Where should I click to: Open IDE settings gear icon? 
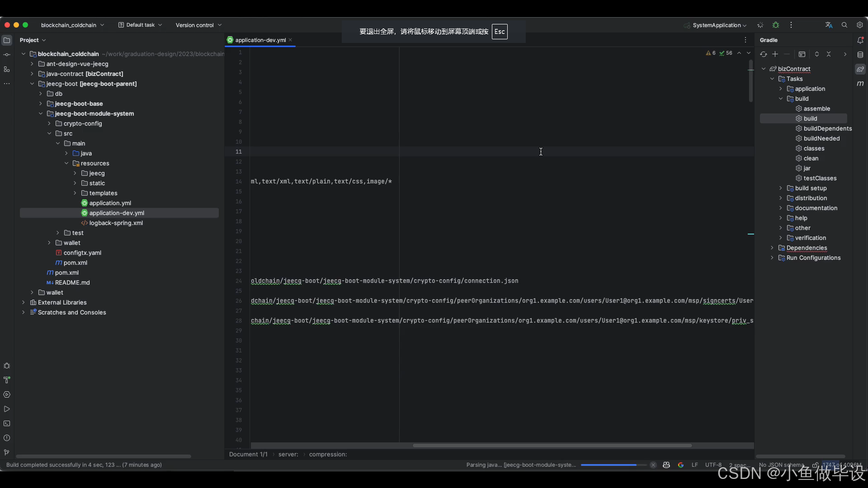click(x=859, y=25)
